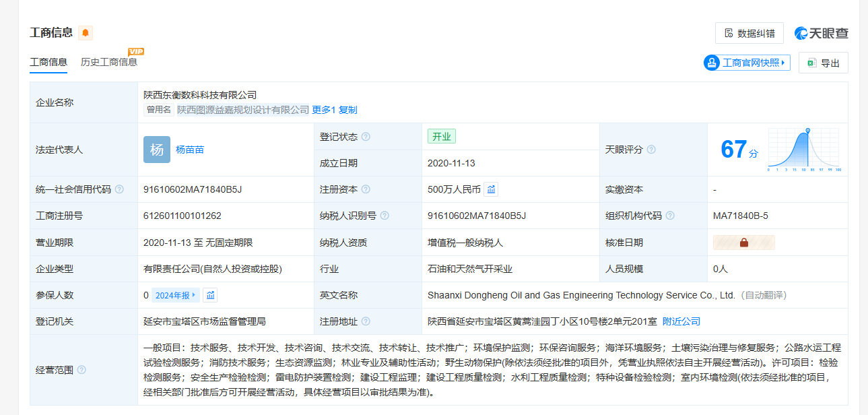This screenshot has height=415, width=868.
Task: Click the orange bell alert icon
Action: pos(86,32)
